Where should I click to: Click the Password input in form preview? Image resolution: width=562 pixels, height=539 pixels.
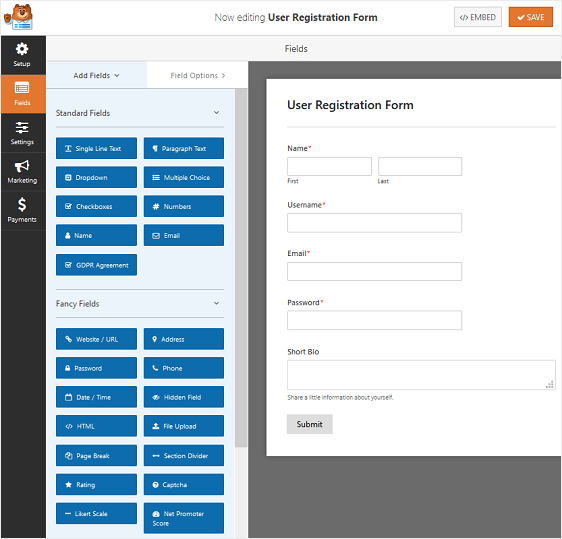374,320
